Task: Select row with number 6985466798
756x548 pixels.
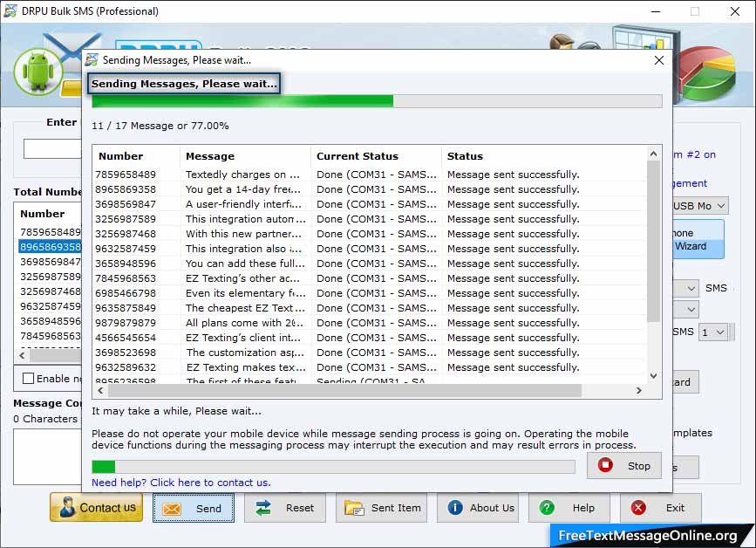Action: tap(370, 293)
